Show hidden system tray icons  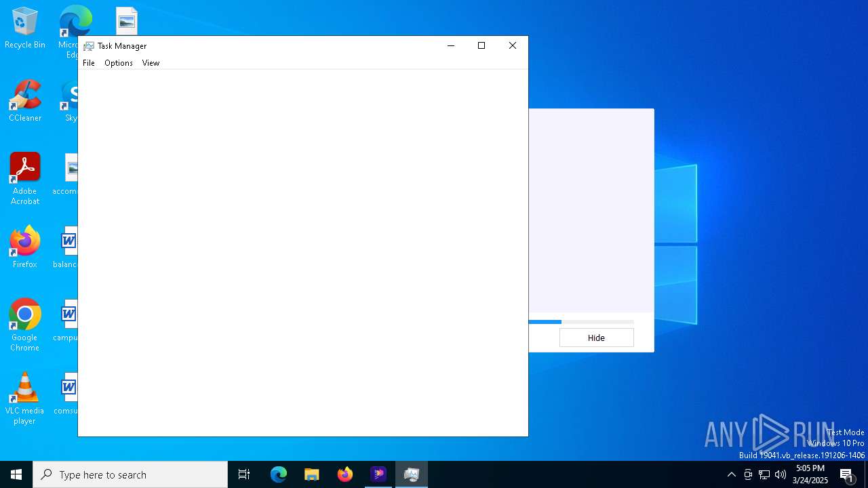(x=731, y=474)
